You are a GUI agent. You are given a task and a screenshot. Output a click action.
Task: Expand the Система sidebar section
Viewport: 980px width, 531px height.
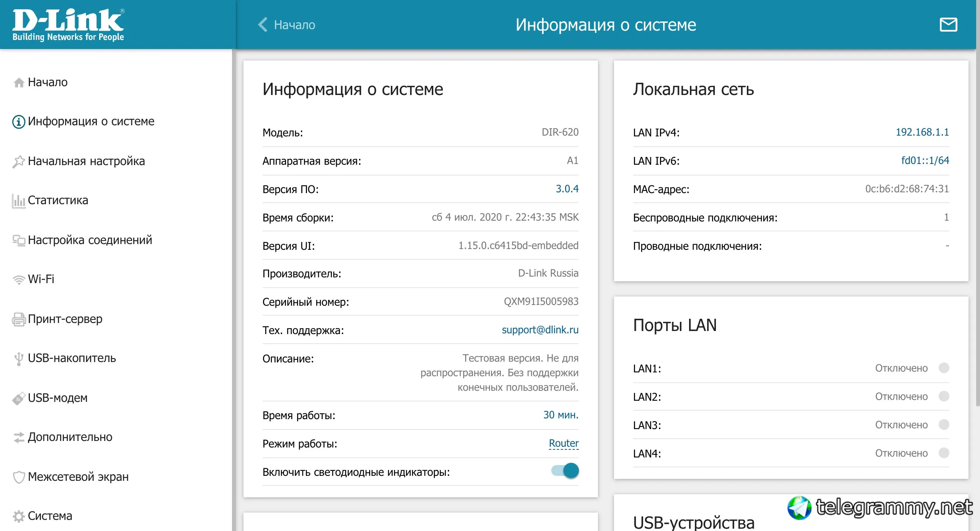click(50, 516)
